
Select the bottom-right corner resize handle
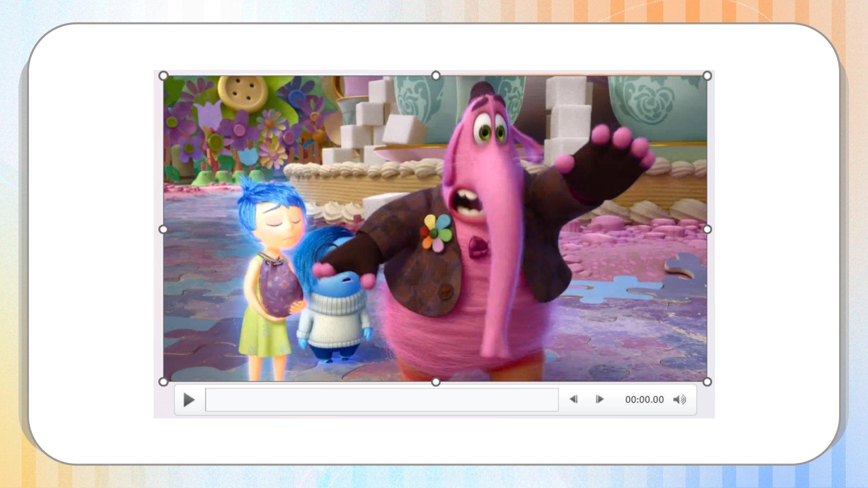tap(707, 382)
